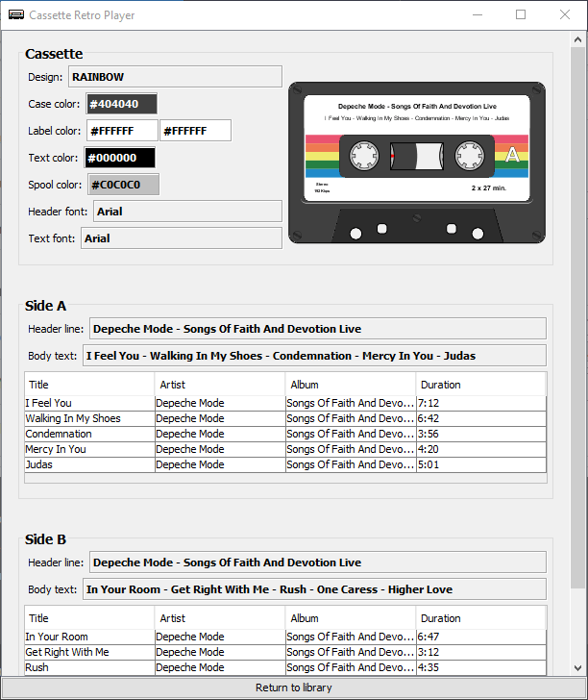Open the Text font selector showing Arial
Viewport: 588px width, 700px height.
[181, 238]
